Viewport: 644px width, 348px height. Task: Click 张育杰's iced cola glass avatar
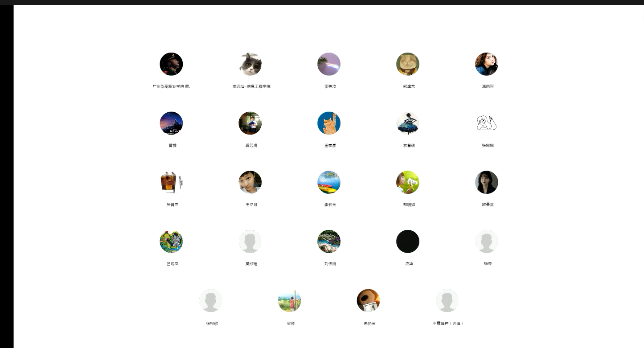[172, 183]
